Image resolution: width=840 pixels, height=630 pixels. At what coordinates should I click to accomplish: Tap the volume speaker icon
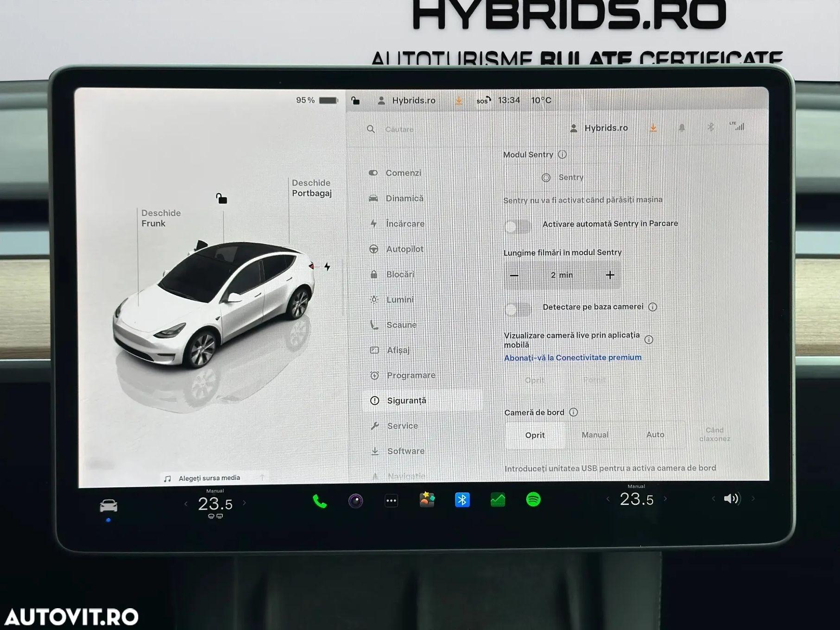tap(731, 498)
